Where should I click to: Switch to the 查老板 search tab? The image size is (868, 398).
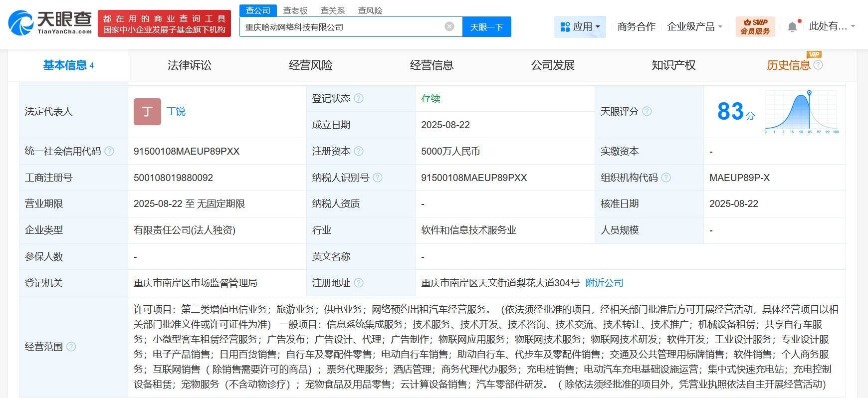click(x=295, y=10)
